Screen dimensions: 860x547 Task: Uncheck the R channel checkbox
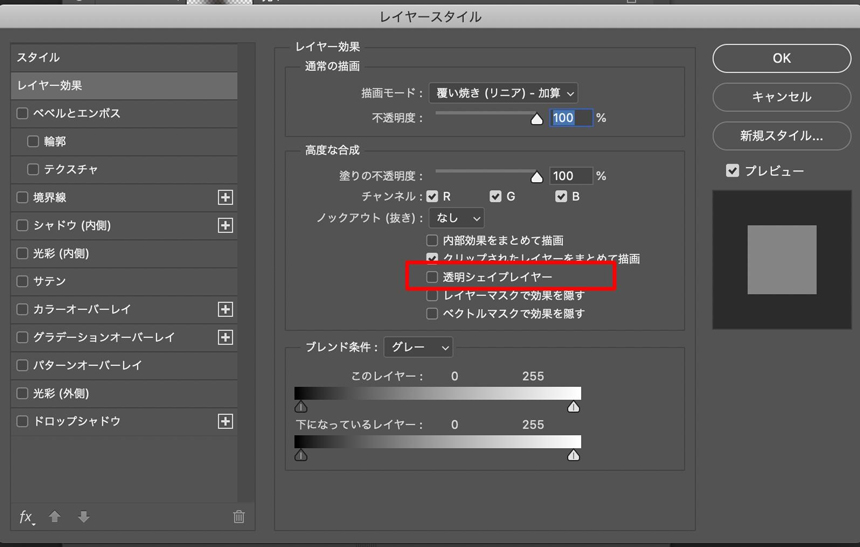432,196
